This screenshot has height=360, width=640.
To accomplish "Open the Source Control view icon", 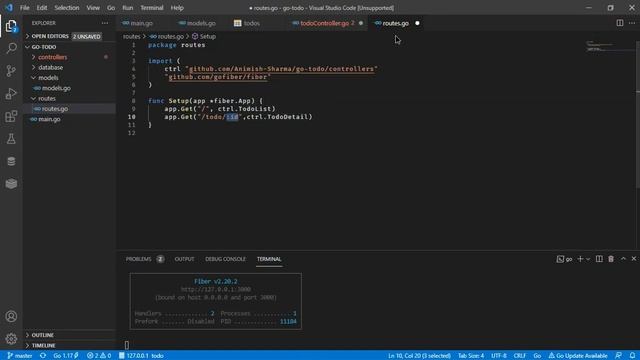I will [11, 71].
